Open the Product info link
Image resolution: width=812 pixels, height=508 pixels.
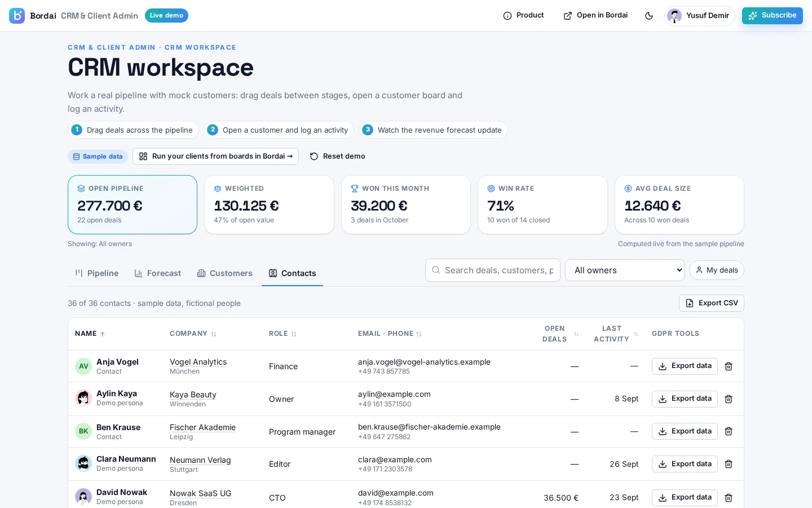523,15
